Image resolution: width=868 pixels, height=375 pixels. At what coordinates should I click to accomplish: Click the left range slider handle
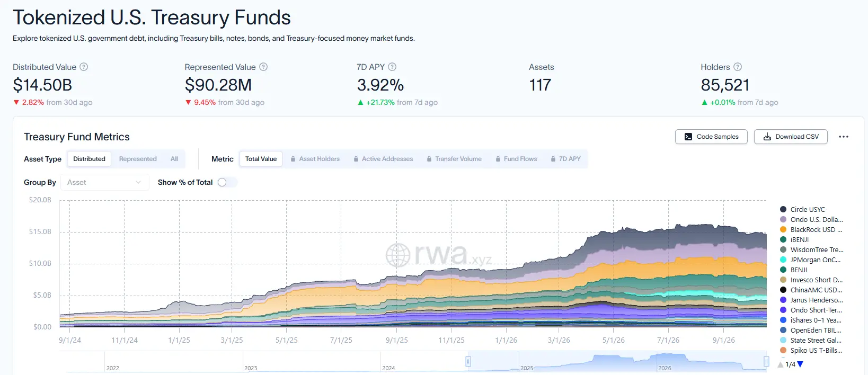[468, 361]
